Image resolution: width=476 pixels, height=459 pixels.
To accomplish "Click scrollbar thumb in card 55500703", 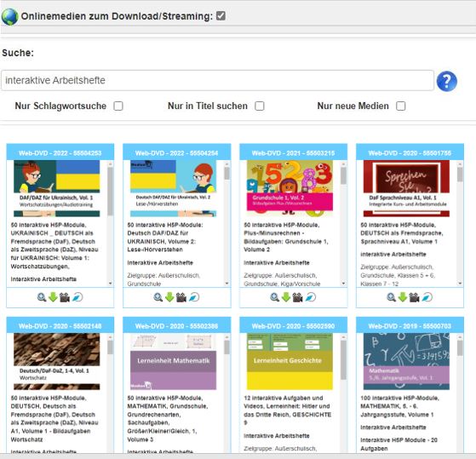I will coord(460,348).
